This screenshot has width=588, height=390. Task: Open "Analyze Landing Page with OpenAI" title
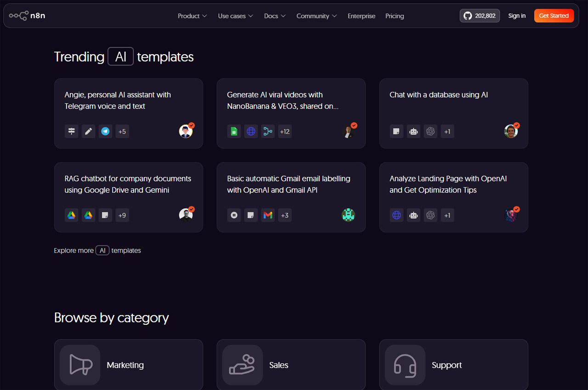coord(448,184)
